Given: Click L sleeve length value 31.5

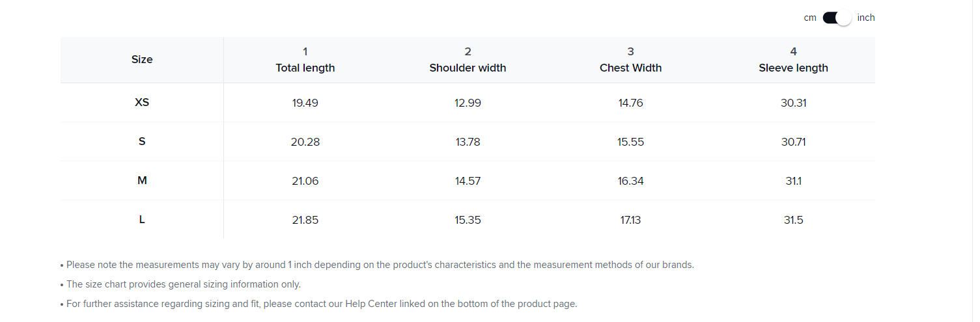Looking at the screenshot, I should click(x=793, y=220).
